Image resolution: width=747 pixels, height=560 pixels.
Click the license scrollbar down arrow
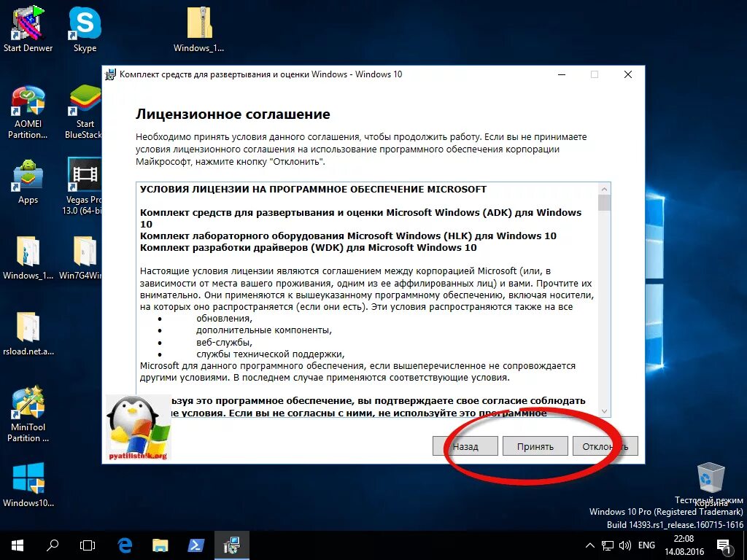point(605,411)
